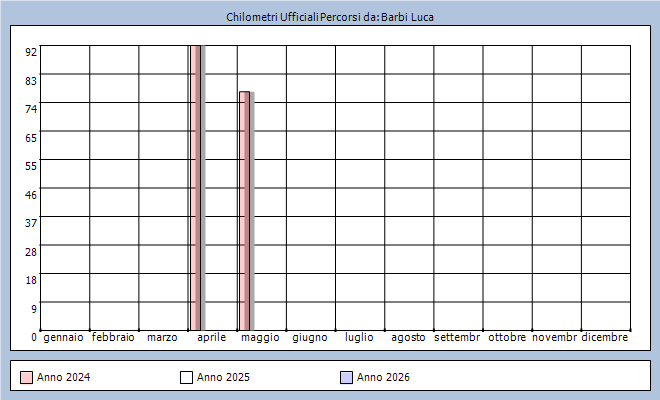Click the dicembre month label
660x400 pixels.
605,338
